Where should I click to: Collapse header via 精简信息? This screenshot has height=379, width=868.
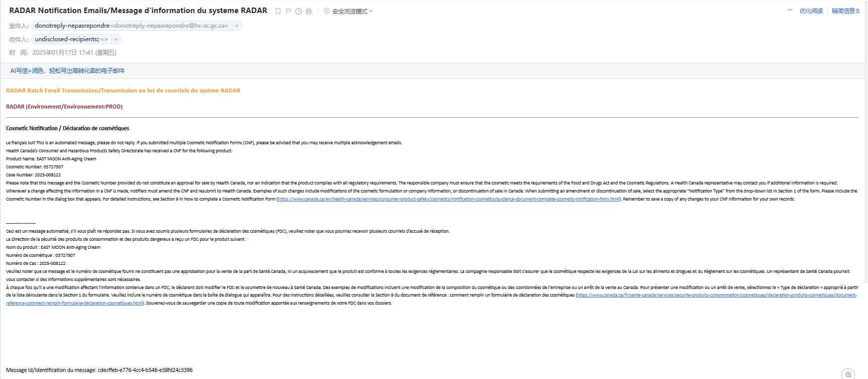click(x=846, y=11)
